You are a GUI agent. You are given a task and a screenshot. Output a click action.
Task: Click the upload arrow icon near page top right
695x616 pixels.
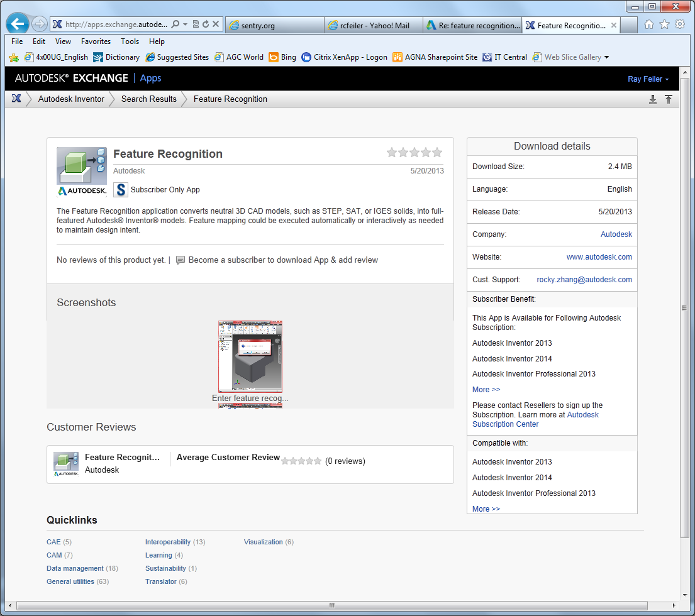coord(669,99)
